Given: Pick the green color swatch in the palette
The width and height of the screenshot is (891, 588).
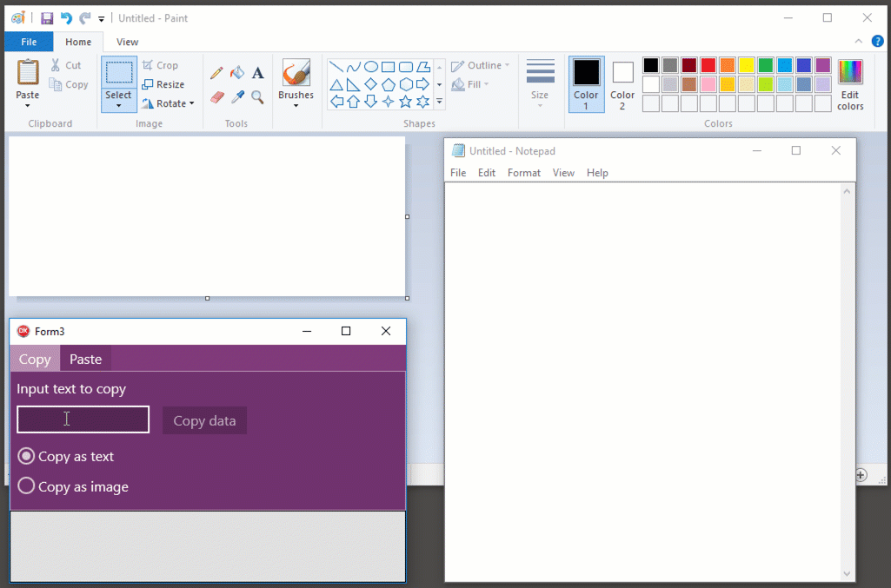Looking at the screenshot, I should coord(766,65).
